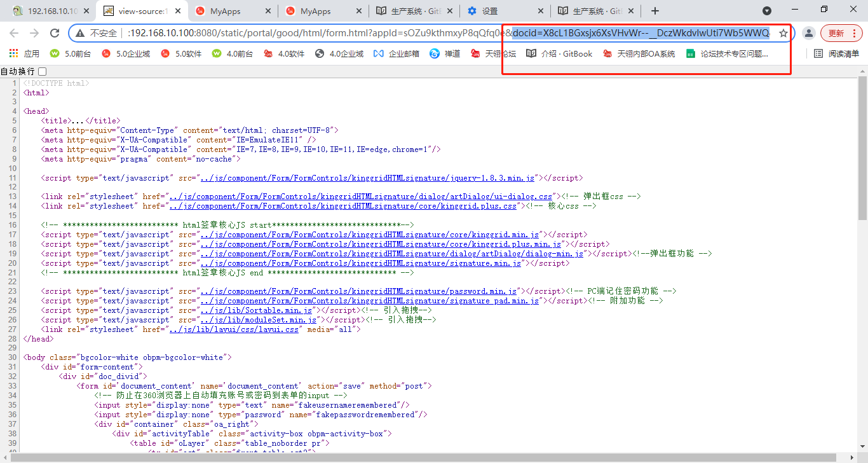868x463 pixels.
Task: Open the moduleSet.min.js script link
Action: point(259,320)
